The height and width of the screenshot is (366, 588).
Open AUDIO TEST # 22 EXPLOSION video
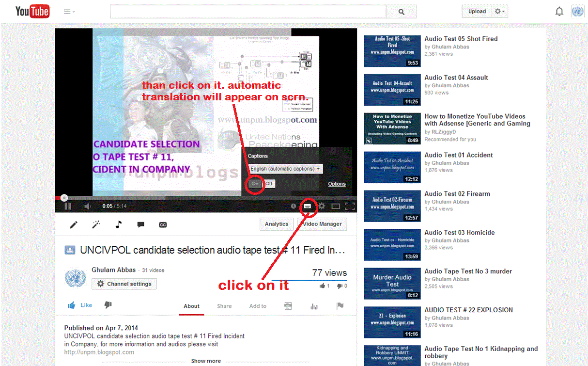point(469,310)
